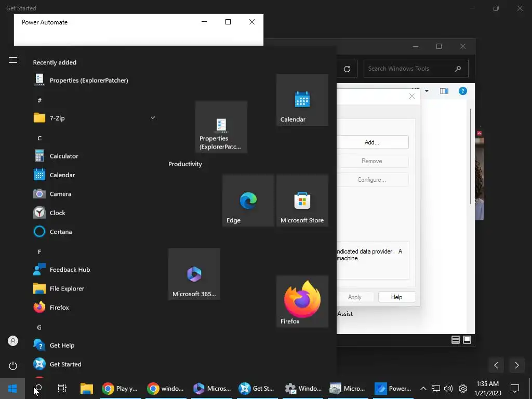Open the volume tray icon

(448, 389)
